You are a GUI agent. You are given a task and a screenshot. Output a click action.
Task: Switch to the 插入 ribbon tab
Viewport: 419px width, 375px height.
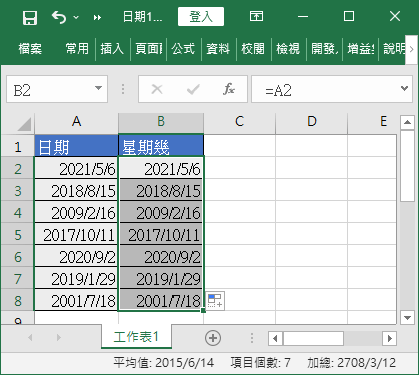point(112,49)
